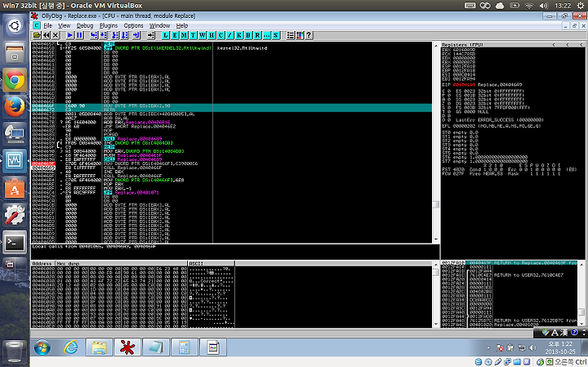Show References via the R icon
The height and width of the screenshot is (367, 588).
click(257, 35)
